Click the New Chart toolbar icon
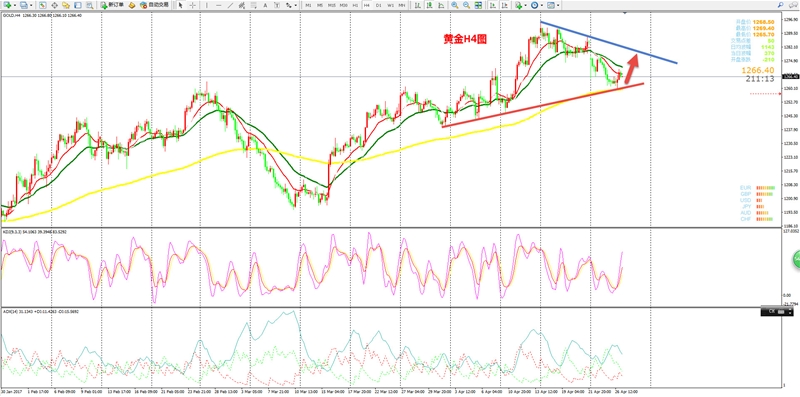The width and height of the screenshot is (800, 397). pyautogui.click(x=7, y=5)
